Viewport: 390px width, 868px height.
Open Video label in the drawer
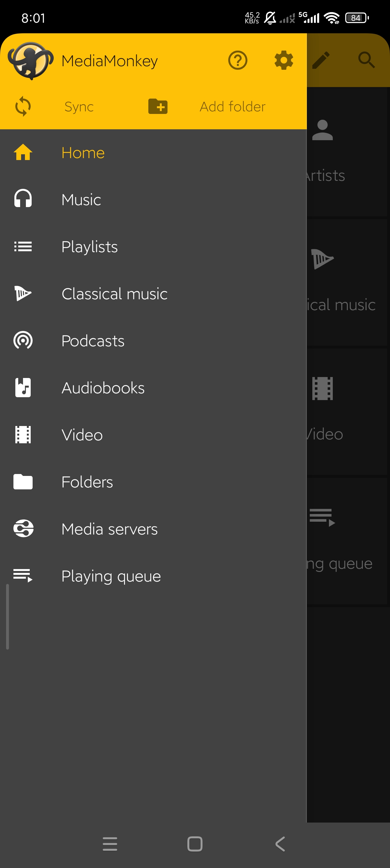[82, 435]
